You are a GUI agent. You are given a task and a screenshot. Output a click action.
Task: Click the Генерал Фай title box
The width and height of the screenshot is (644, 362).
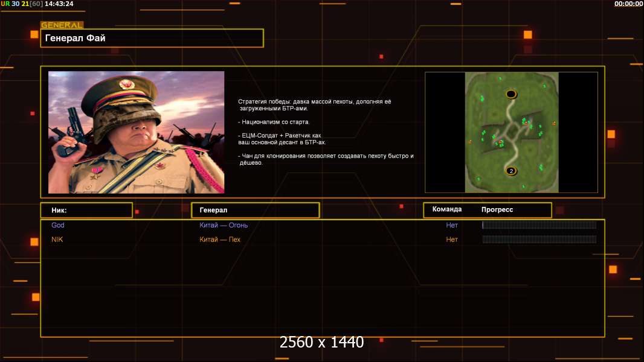pos(152,38)
